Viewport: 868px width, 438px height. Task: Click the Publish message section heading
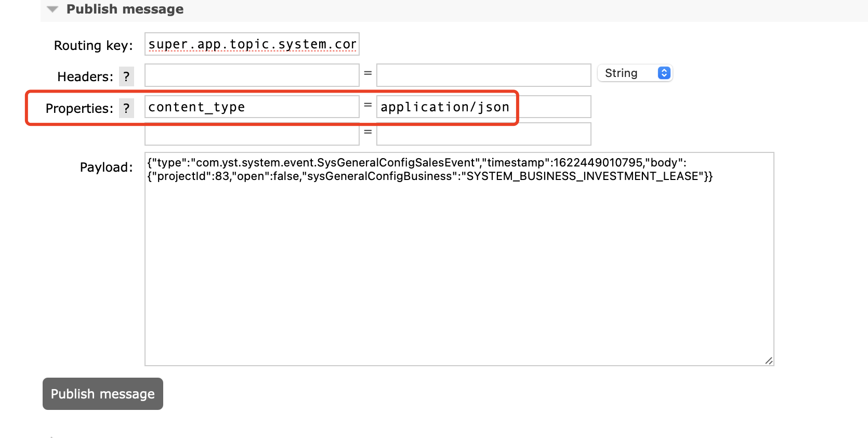125,9
